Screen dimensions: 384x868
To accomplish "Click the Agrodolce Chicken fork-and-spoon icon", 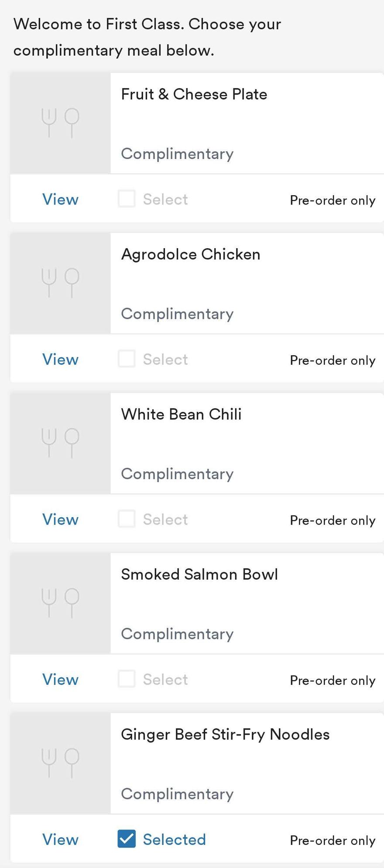I will pyautogui.click(x=60, y=283).
